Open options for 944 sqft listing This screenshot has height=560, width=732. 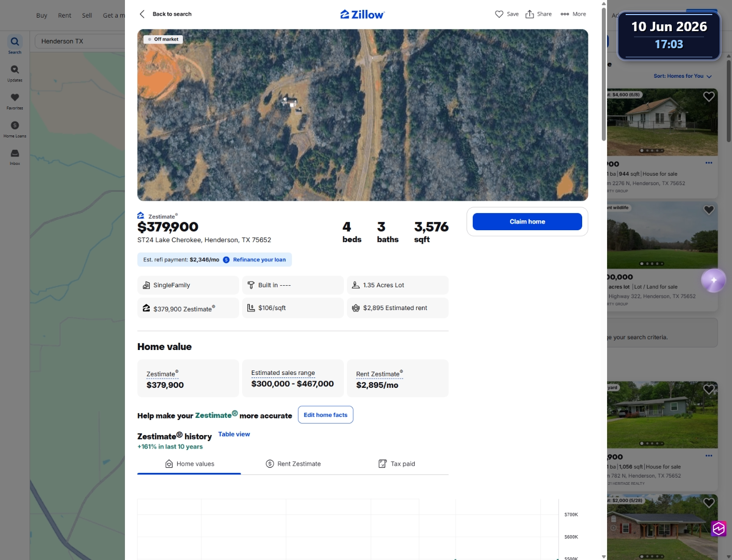tap(709, 163)
